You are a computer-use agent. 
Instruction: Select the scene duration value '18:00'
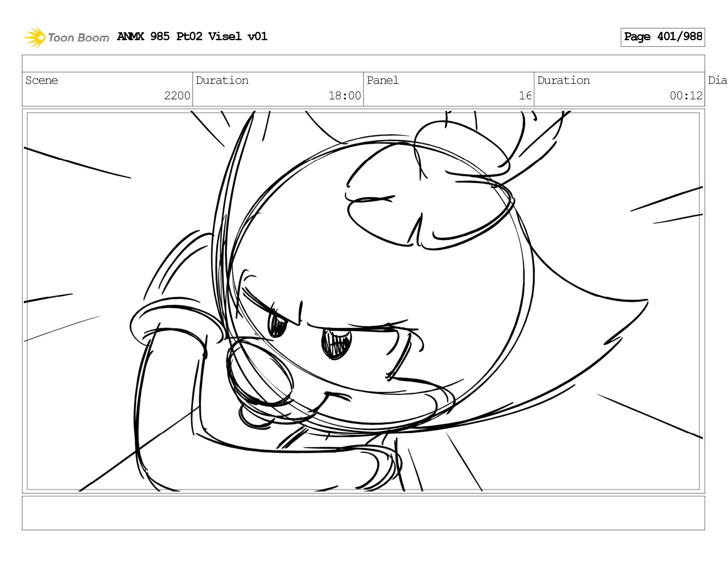[x=345, y=95]
